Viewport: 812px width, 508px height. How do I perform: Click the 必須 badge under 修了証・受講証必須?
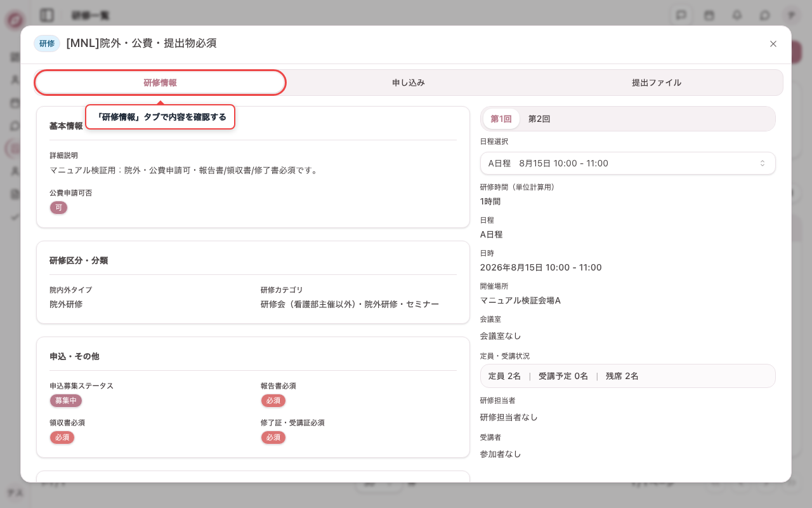point(273,438)
